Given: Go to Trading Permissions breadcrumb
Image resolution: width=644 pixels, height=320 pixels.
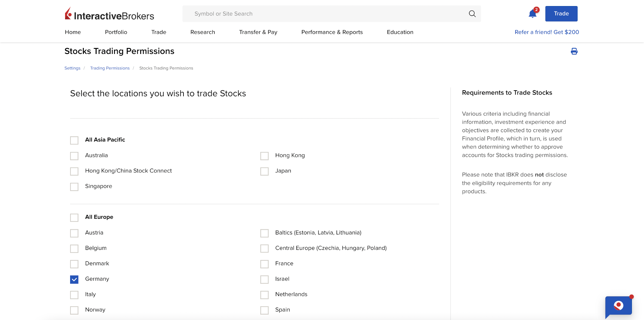Looking at the screenshot, I should (110, 68).
